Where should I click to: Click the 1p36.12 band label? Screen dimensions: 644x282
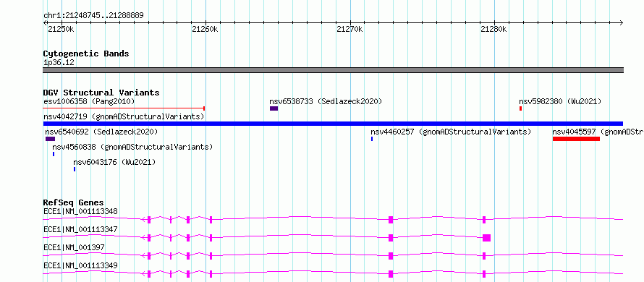(59, 63)
